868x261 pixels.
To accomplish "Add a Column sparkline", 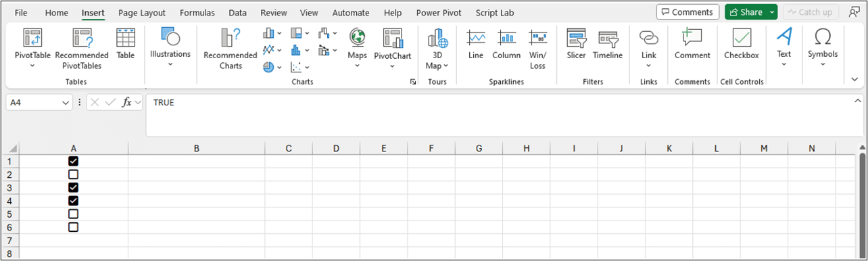I will tap(506, 45).
